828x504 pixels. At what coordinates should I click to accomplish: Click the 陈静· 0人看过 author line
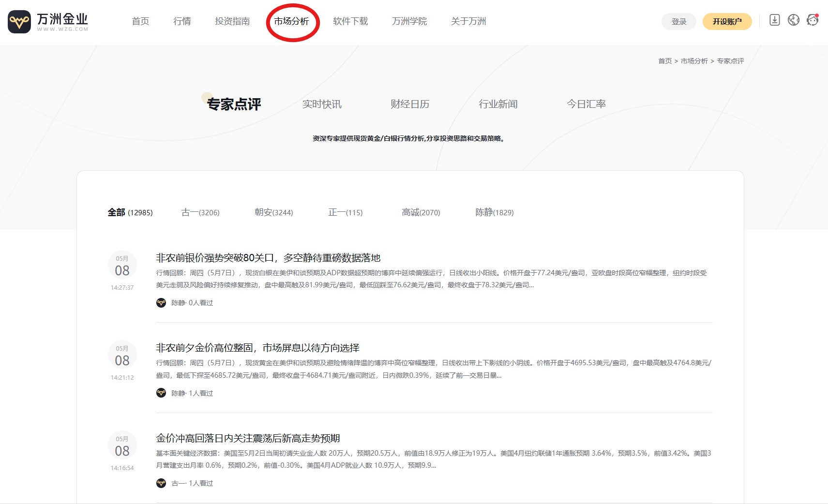click(x=192, y=303)
